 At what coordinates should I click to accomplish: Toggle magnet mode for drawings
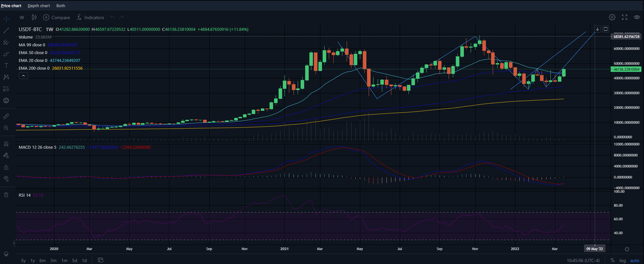[6, 143]
